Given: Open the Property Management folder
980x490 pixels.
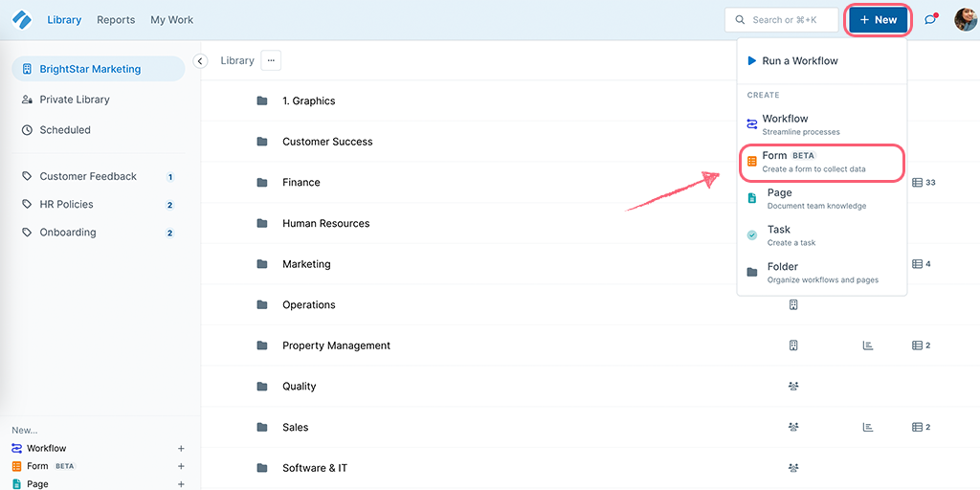Looking at the screenshot, I should pos(336,345).
